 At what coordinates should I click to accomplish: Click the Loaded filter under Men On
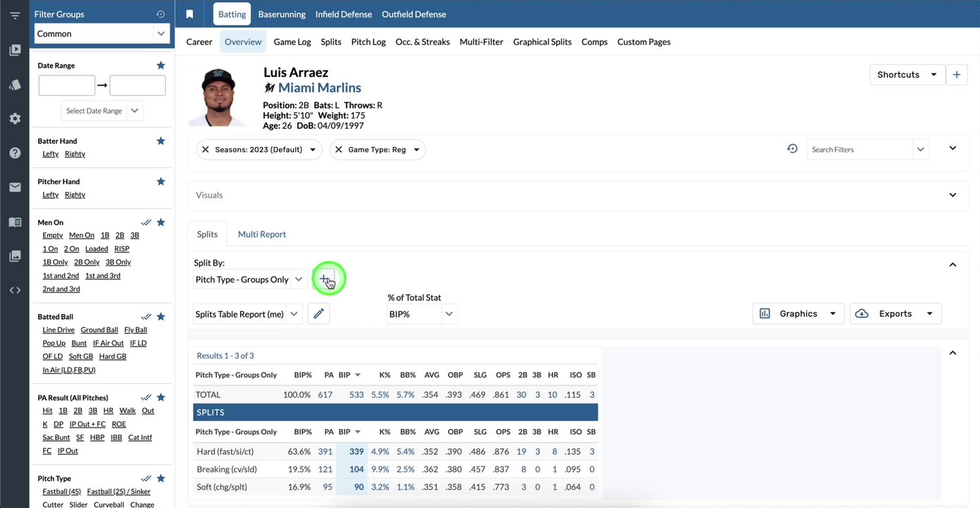(97, 248)
